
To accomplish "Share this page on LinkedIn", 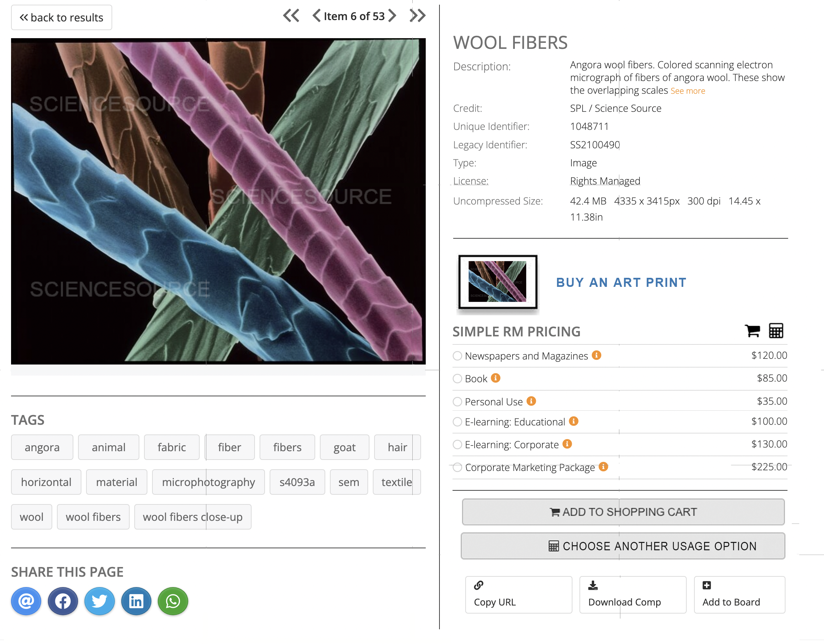I will [136, 601].
